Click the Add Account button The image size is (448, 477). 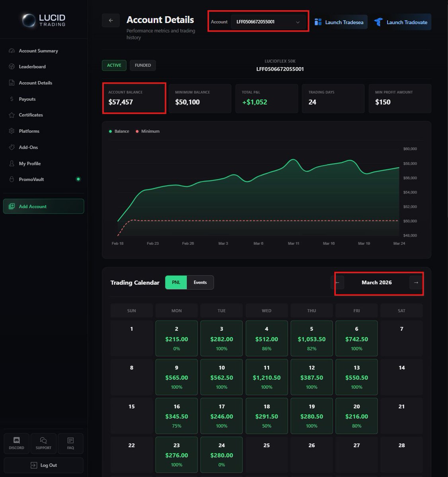tap(44, 206)
